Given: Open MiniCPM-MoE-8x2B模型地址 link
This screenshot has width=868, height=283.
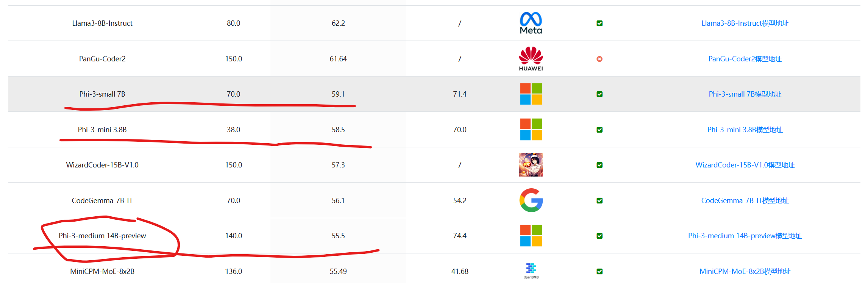Looking at the screenshot, I should 745,271.
